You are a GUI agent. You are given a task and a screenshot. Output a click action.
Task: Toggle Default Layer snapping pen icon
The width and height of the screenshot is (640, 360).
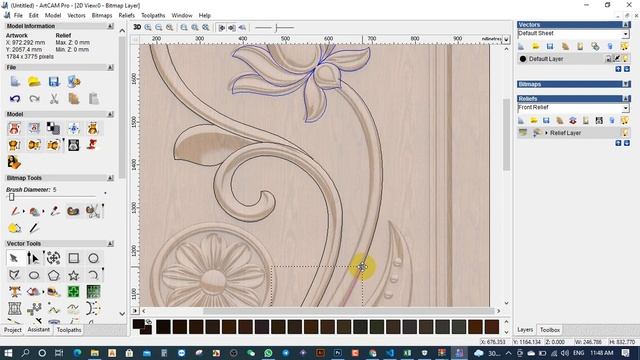coord(617,59)
